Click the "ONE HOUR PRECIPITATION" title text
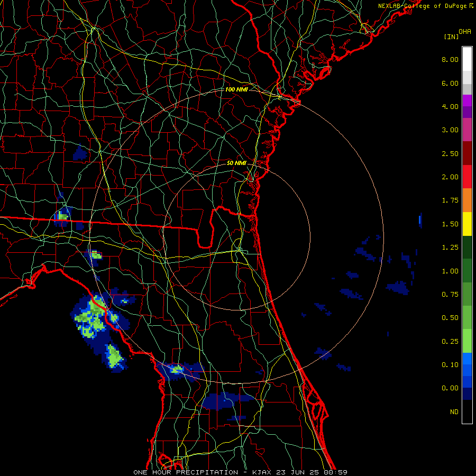Screen dimensions: 476x476 186,472
